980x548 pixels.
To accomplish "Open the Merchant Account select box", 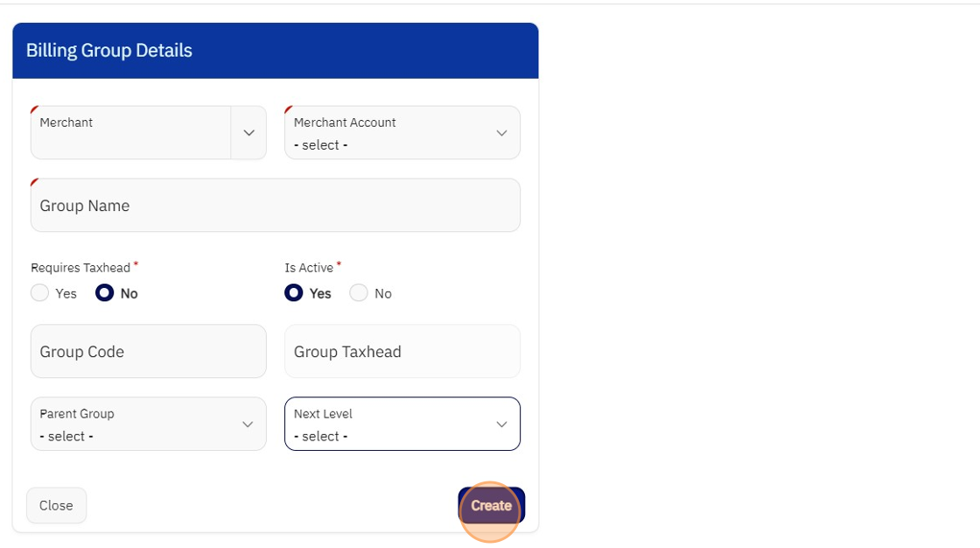I will pyautogui.click(x=389, y=133).
